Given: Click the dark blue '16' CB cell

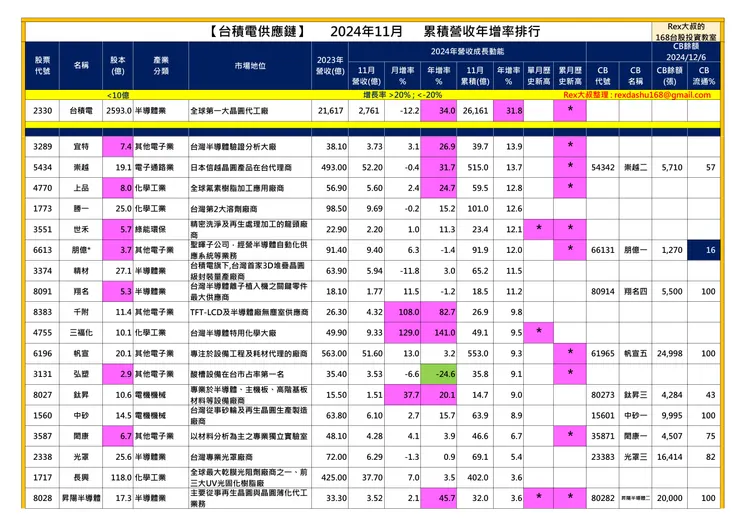Looking at the screenshot, I should [x=704, y=250].
